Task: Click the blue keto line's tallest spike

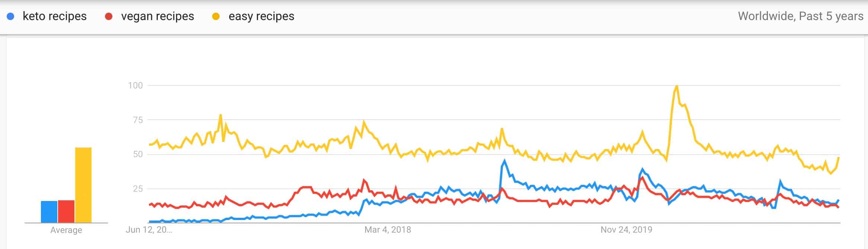Action: click(x=504, y=161)
